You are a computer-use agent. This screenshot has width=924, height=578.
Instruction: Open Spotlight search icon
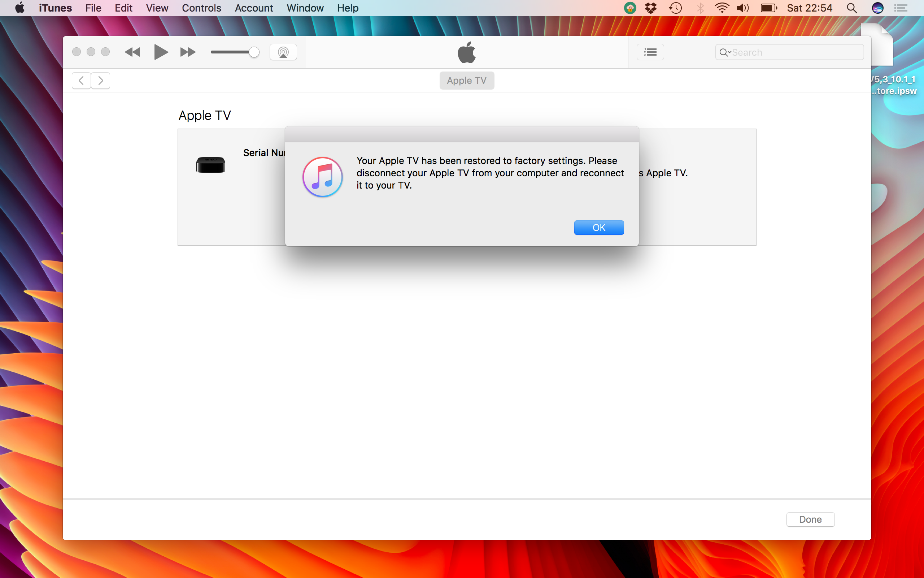coord(852,8)
